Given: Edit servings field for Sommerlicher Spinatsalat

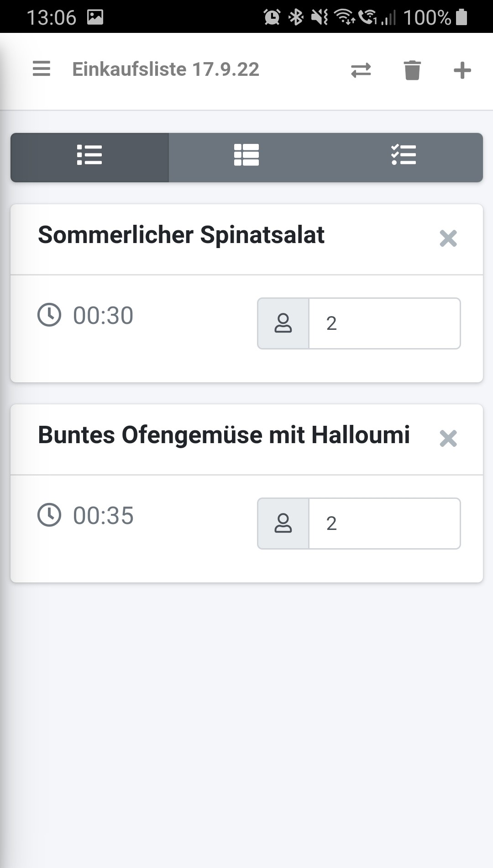Looking at the screenshot, I should tap(384, 323).
